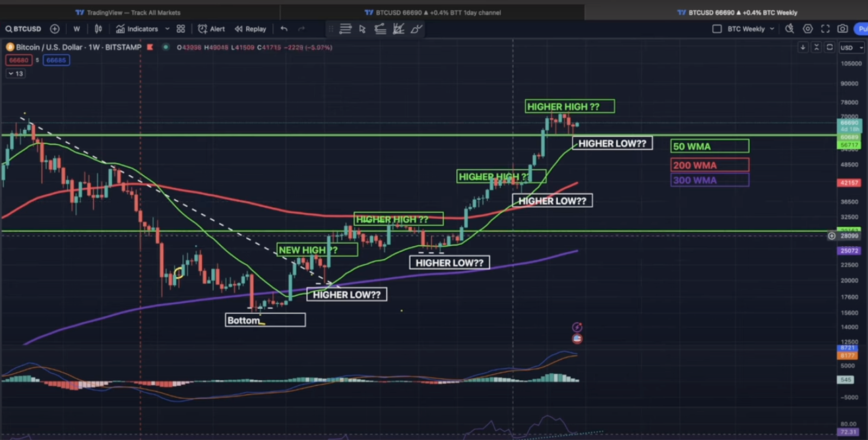Expand the Indicators favorites dropdown arrow

tap(167, 29)
